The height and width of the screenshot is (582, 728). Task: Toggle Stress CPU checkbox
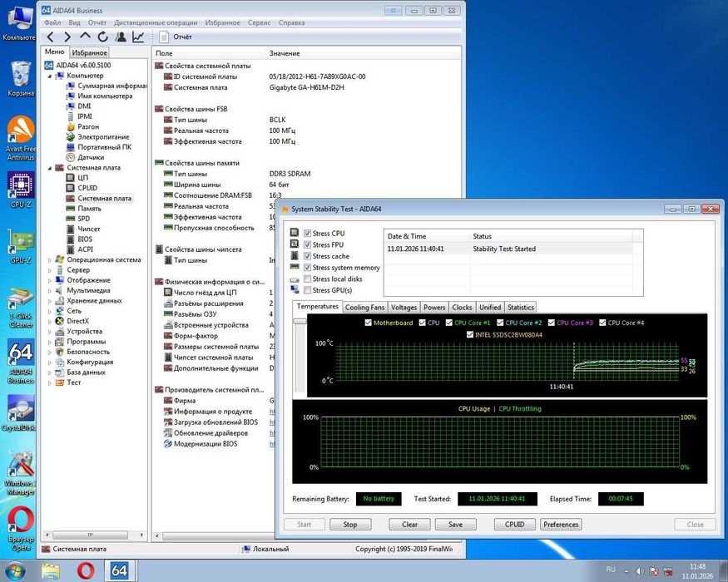coord(307,233)
